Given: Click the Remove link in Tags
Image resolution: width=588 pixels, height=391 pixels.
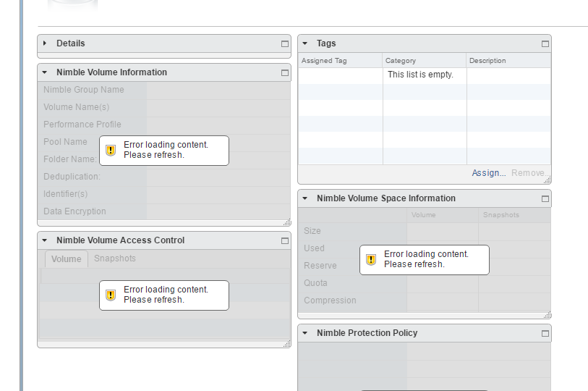Looking at the screenshot, I should [528, 173].
